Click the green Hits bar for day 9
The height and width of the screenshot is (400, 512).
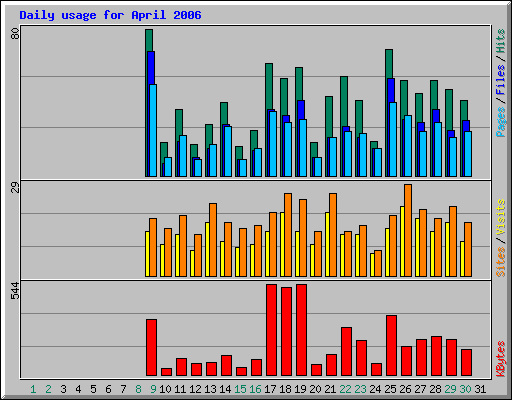(149, 40)
